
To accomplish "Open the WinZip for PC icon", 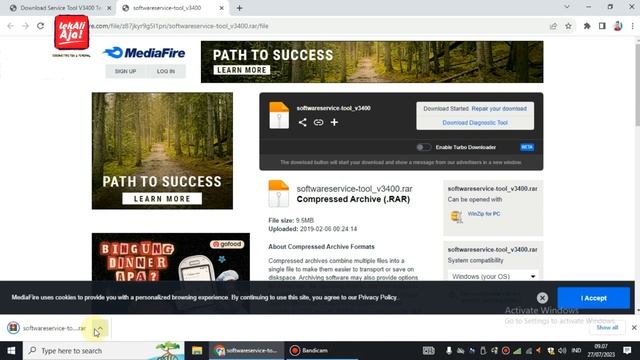I will pyautogui.click(x=456, y=216).
